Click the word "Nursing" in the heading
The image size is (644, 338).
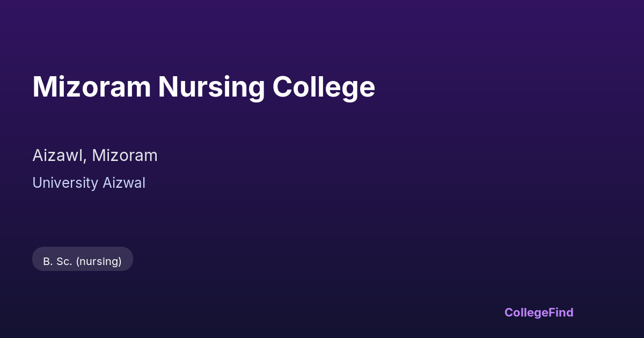211,87
